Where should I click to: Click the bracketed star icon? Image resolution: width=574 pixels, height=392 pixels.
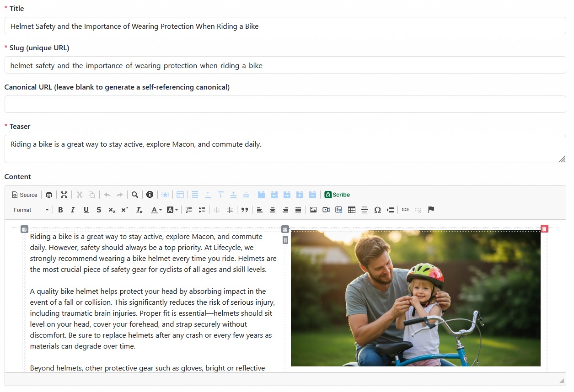(165, 195)
